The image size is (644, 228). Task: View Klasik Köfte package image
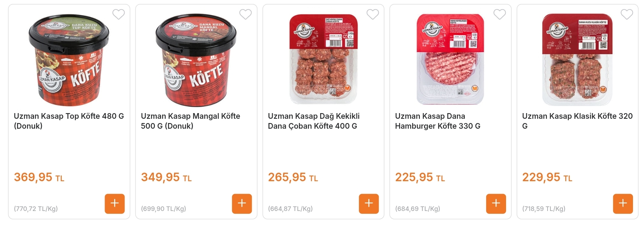[x=577, y=60]
